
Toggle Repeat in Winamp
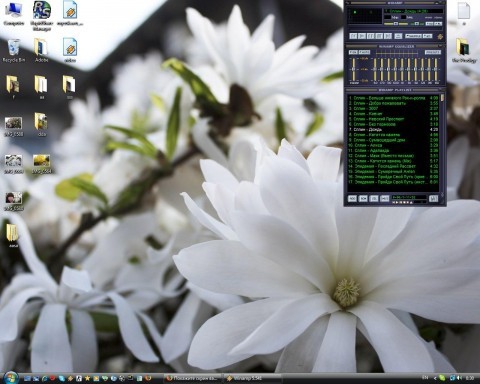pos(427,36)
